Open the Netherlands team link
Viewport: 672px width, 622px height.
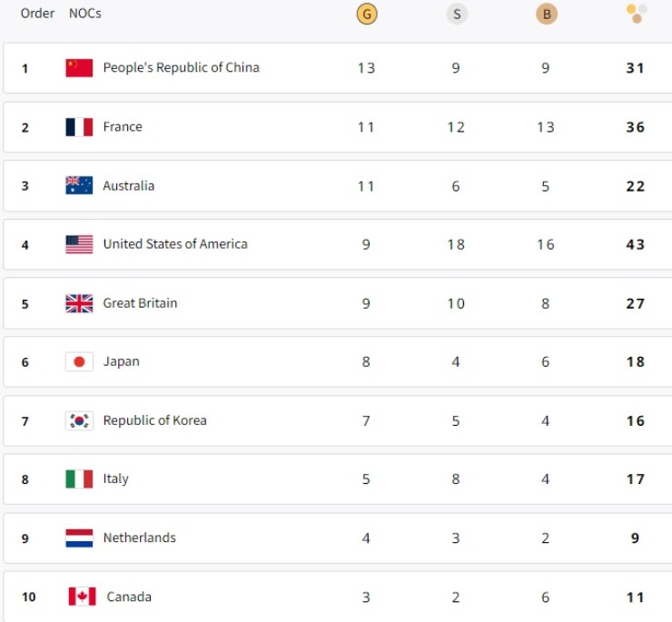click(x=139, y=538)
